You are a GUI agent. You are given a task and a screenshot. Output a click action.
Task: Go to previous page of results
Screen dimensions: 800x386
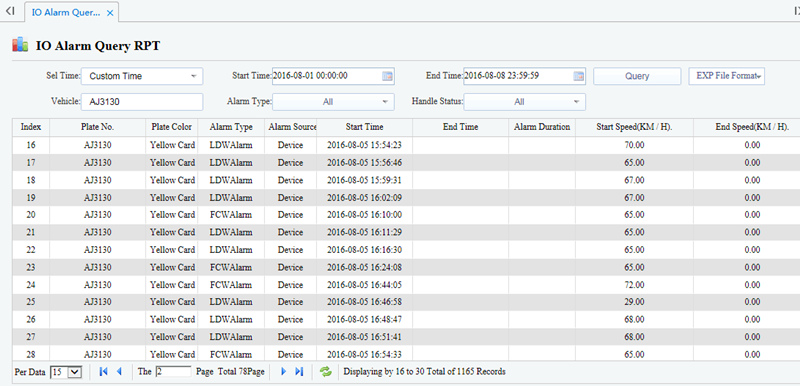(x=119, y=372)
